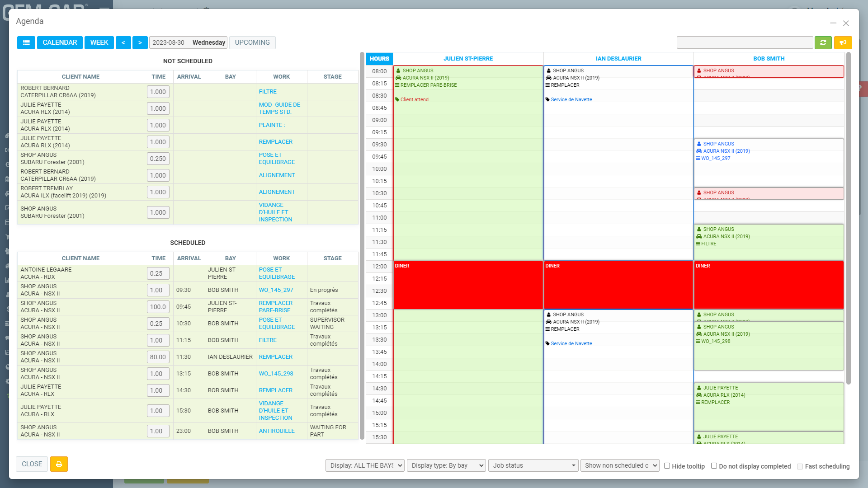This screenshot has height=488, width=868.
Task: Open Display ALL THE BAYS dropdown
Action: pos(365,465)
